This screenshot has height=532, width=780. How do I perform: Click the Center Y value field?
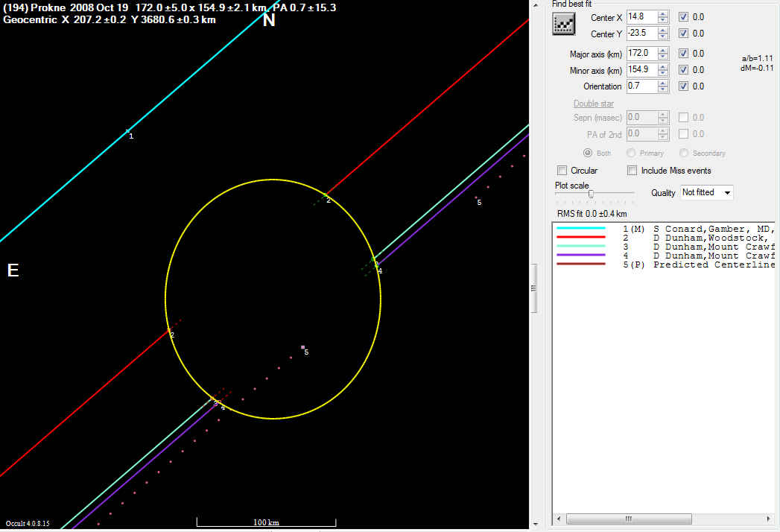(642, 34)
